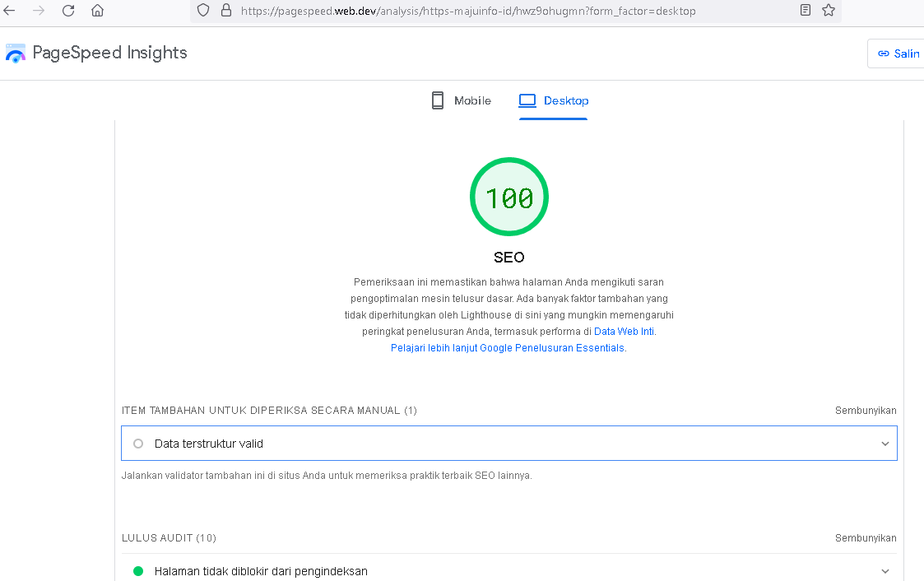This screenshot has height=581, width=924.
Task: Hide the manual check items via Sembunyikan
Action: pyautogui.click(x=866, y=411)
